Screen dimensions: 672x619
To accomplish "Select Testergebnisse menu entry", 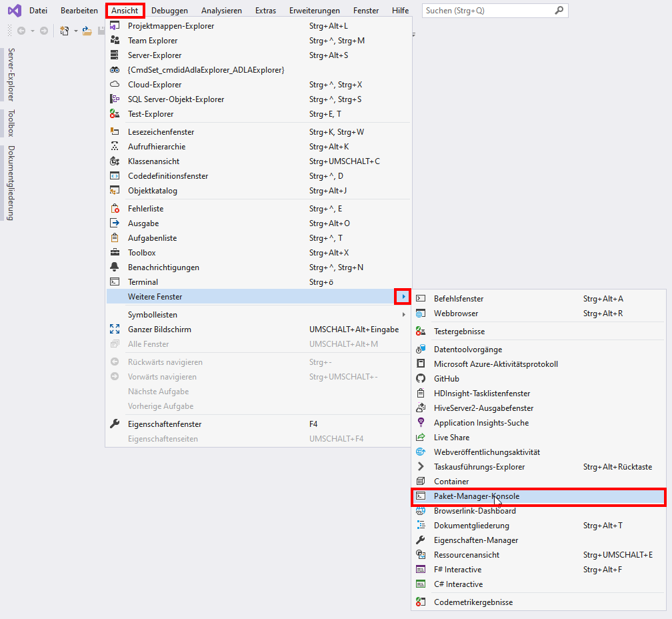I will [x=538, y=332].
